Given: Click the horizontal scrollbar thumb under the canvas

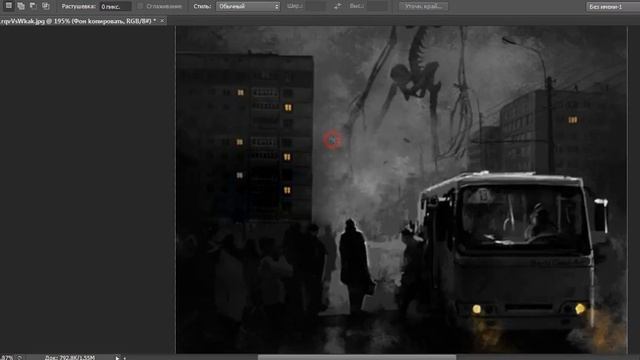Looking at the screenshot, I should point(357,357).
